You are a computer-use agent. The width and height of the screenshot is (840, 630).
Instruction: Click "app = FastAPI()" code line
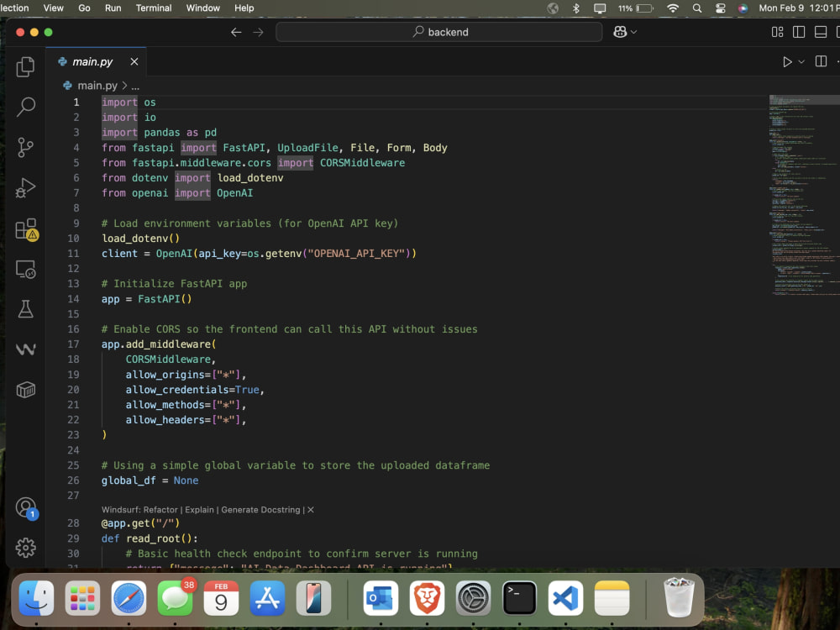[x=146, y=299]
